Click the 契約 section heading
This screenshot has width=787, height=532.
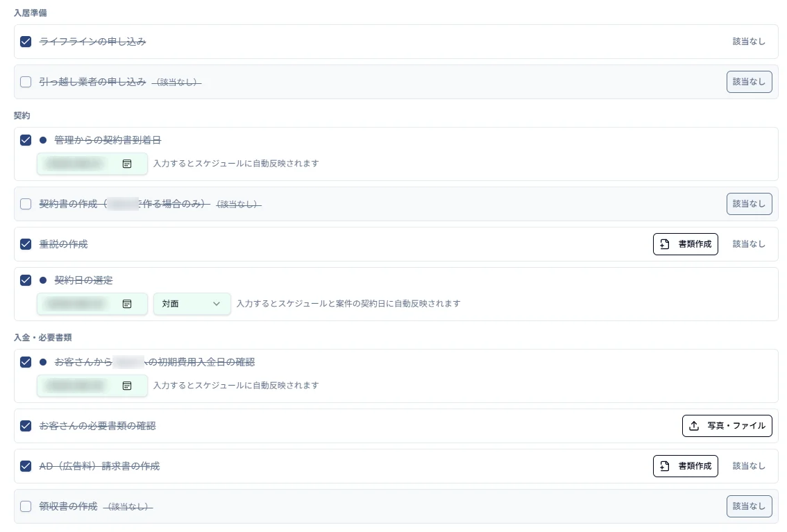click(x=22, y=116)
